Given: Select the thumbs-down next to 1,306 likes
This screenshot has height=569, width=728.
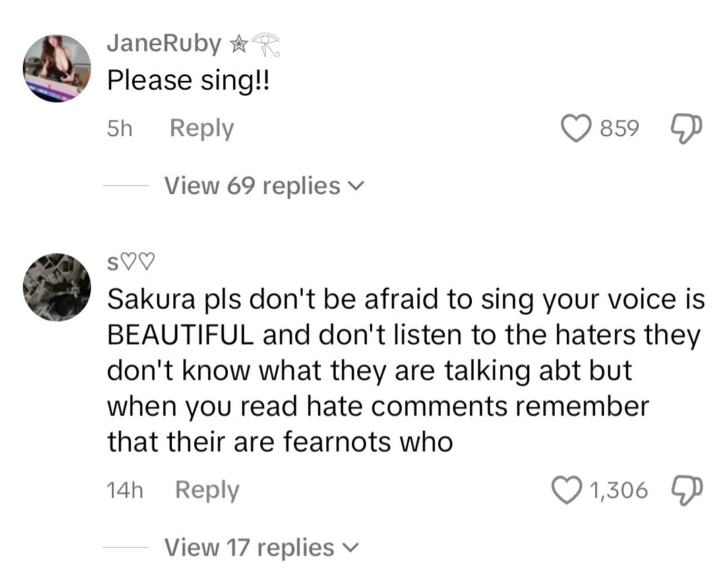Looking at the screenshot, I should [x=686, y=489].
